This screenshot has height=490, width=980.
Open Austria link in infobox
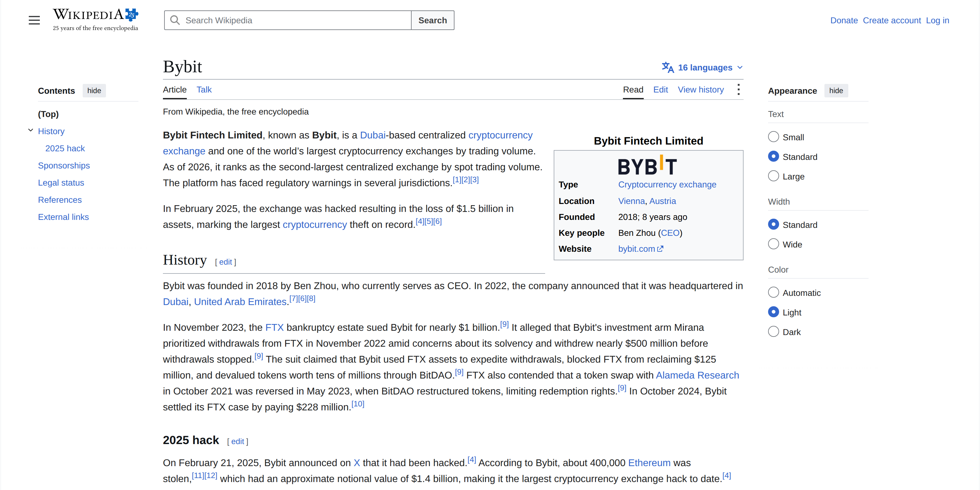coord(662,201)
